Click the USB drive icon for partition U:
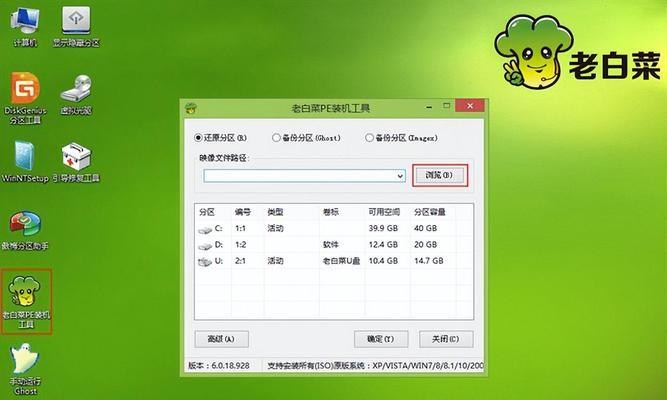This screenshot has width=667, height=400. tap(205, 262)
